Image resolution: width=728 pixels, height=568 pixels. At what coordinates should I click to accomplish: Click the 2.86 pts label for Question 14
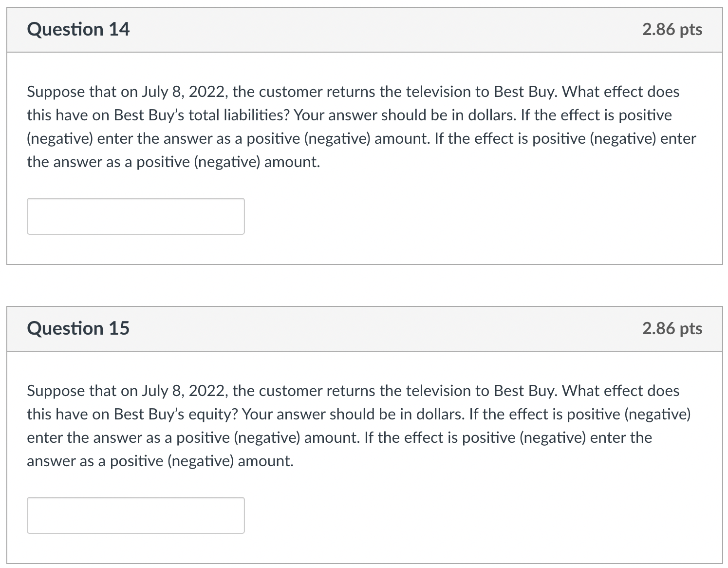tap(672, 29)
